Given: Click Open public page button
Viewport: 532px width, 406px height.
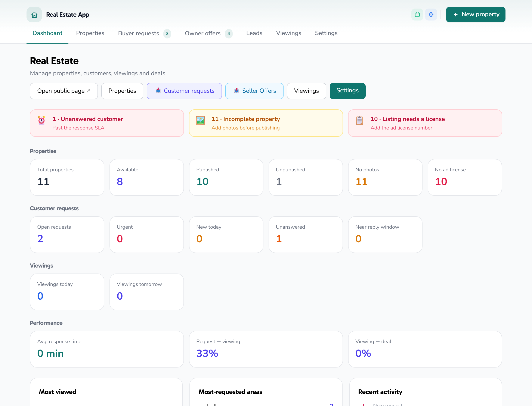Looking at the screenshot, I should coord(64,91).
